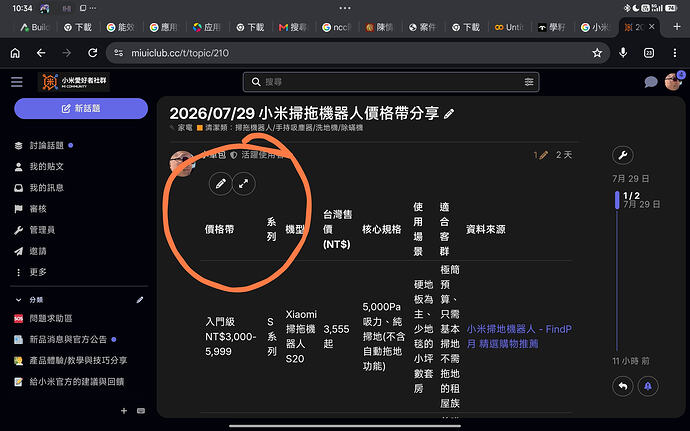Screen dimensions: 690x431
Task: Go back with the browser back arrow
Action: pos(41,53)
